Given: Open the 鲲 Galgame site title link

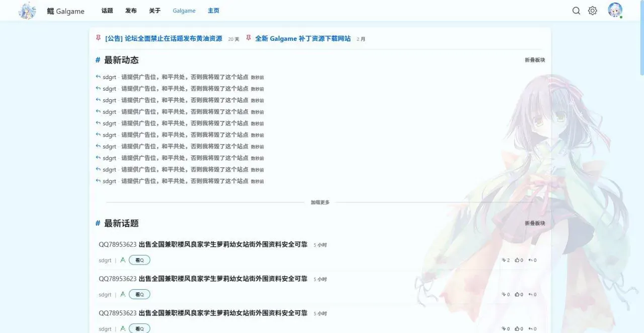Looking at the screenshot, I should [x=65, y=11].
